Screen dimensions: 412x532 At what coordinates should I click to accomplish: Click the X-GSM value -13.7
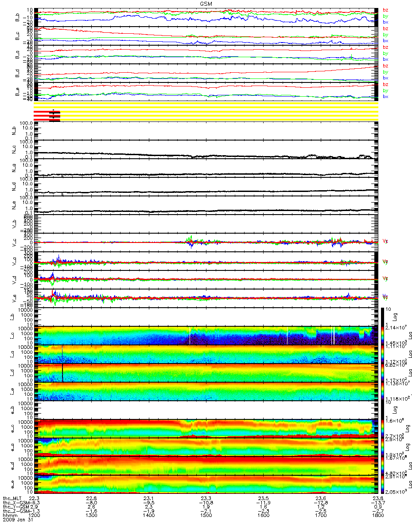(377, 503)
